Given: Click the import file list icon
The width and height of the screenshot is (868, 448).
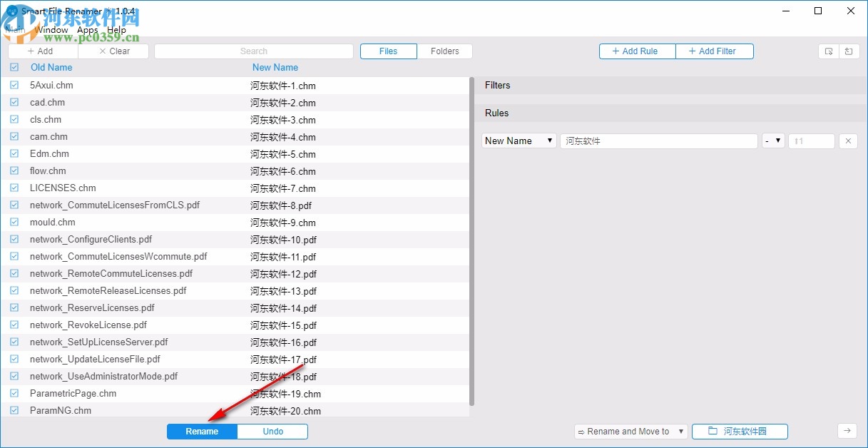Looking at the screenshot, I should click(x=829, y=51).
